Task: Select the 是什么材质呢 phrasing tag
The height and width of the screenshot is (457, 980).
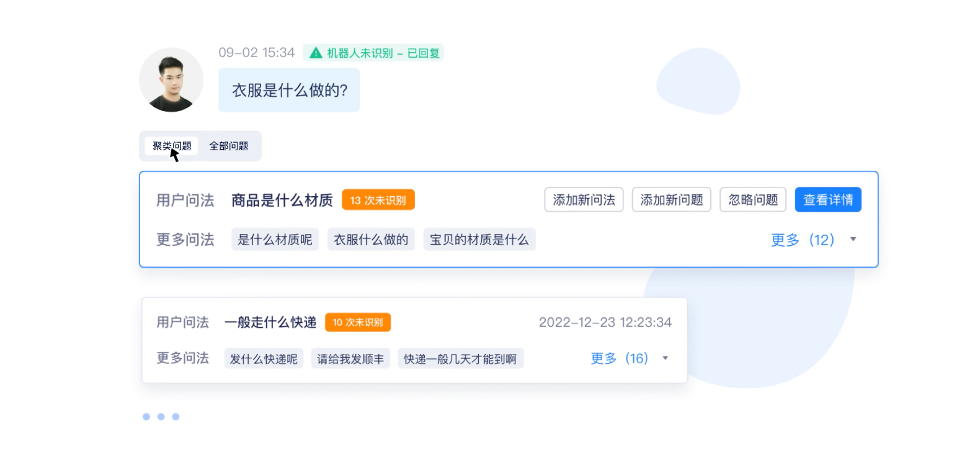Action: click(x=275, y=239)
